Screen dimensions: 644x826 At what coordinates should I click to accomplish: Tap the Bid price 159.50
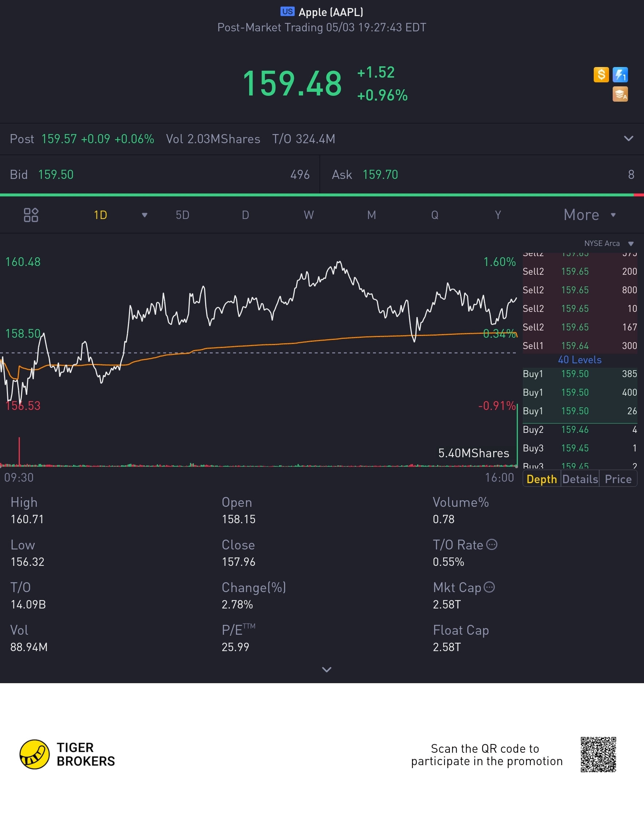(56, 175)
